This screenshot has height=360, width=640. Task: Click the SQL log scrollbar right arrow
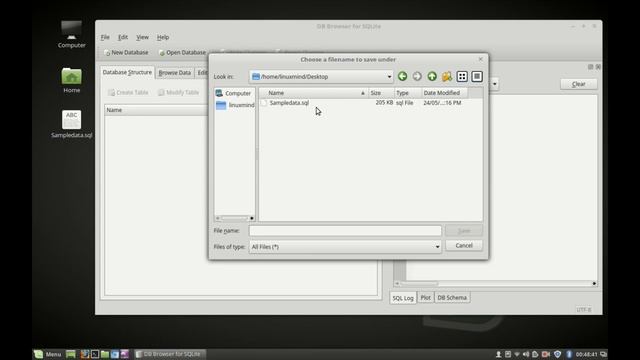click(x=594, y=283)
